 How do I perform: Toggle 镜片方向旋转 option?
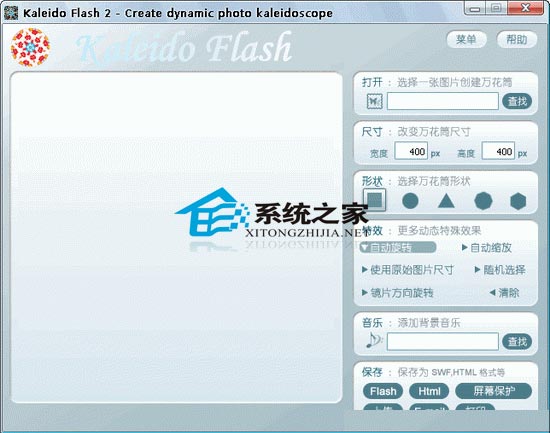click(x=397, y=293)
